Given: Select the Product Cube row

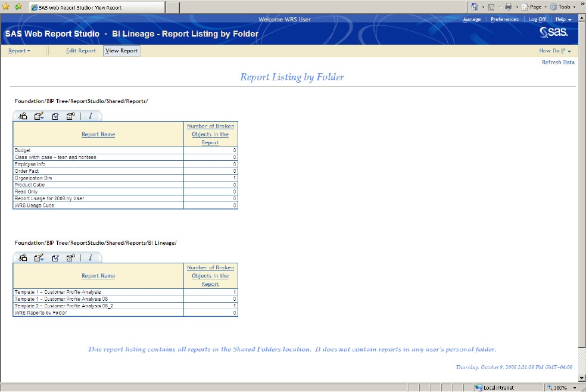Looking at the screenshot, I should click(125, 185).
